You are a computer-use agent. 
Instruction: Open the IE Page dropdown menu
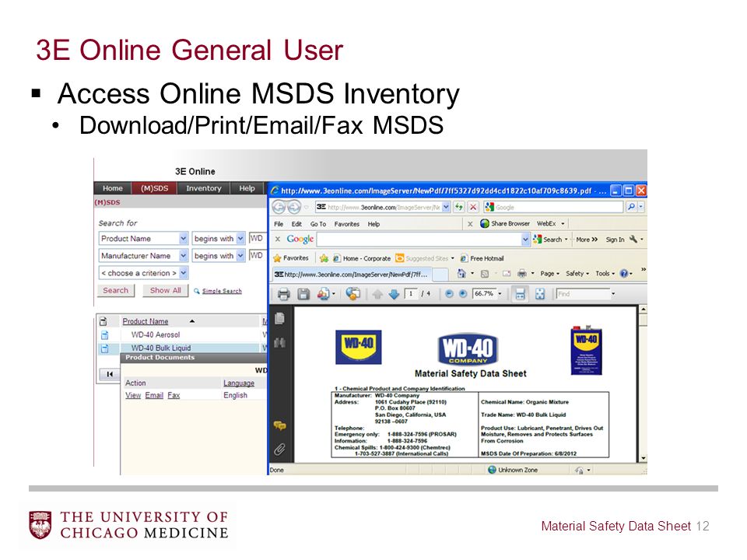[x=550, y=274]
